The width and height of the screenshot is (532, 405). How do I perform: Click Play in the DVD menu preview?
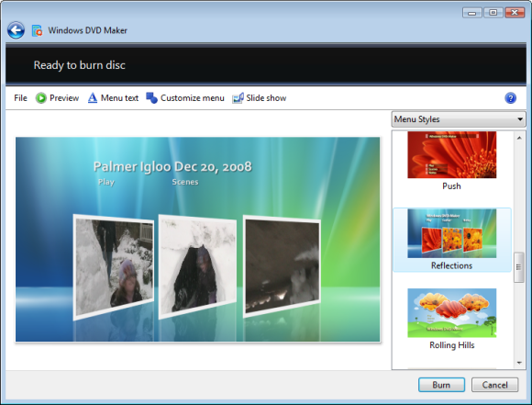106,182
